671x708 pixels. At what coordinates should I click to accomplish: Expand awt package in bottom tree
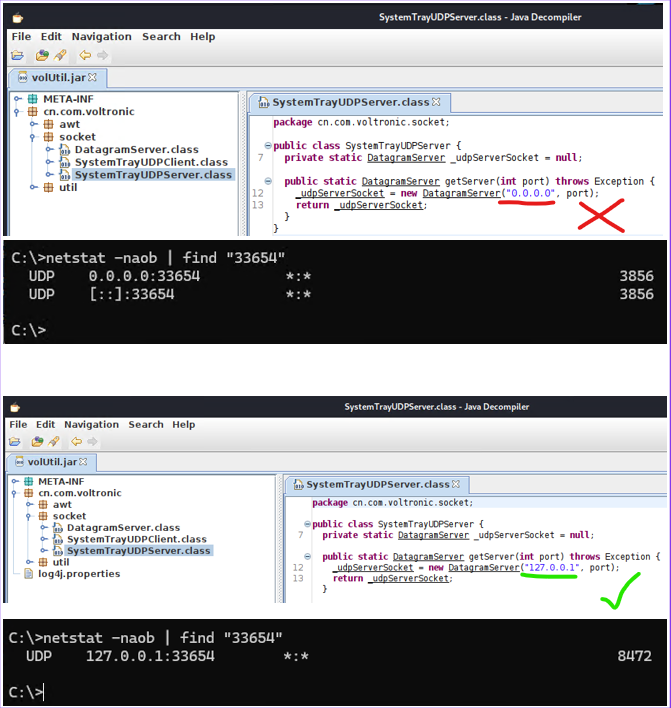[29, 504]
